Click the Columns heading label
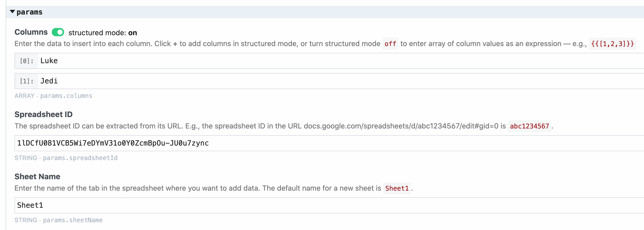644x230 pixels. (x=31, y=32)
